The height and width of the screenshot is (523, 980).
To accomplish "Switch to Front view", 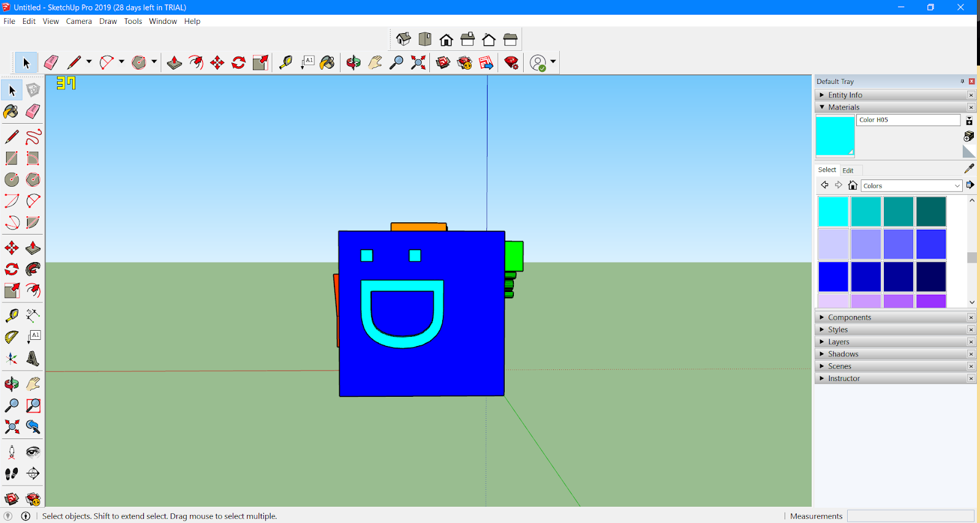I will tap(446, 40).
